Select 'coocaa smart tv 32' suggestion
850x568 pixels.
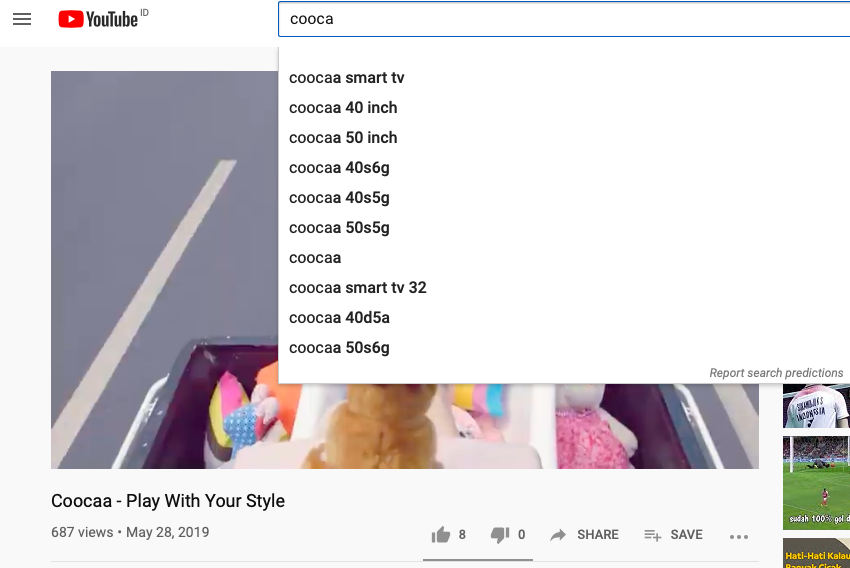pyautogui.click(x=358, y=288)
